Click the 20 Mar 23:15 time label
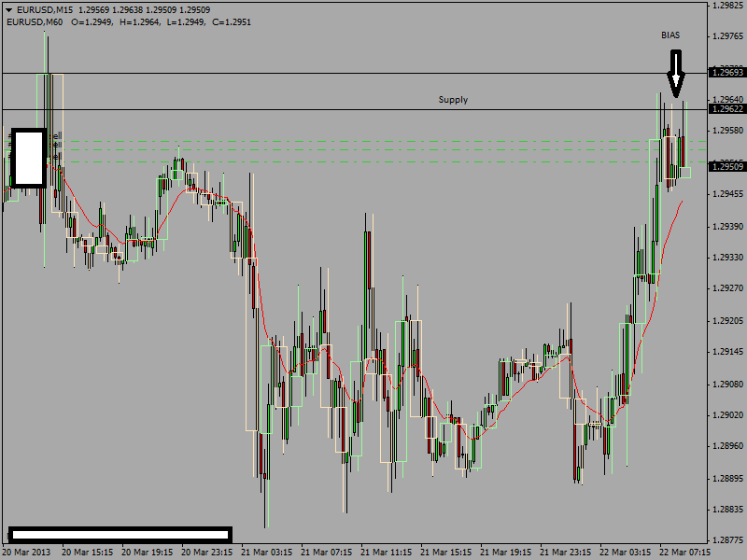The image size is (747, 560). 206,553
